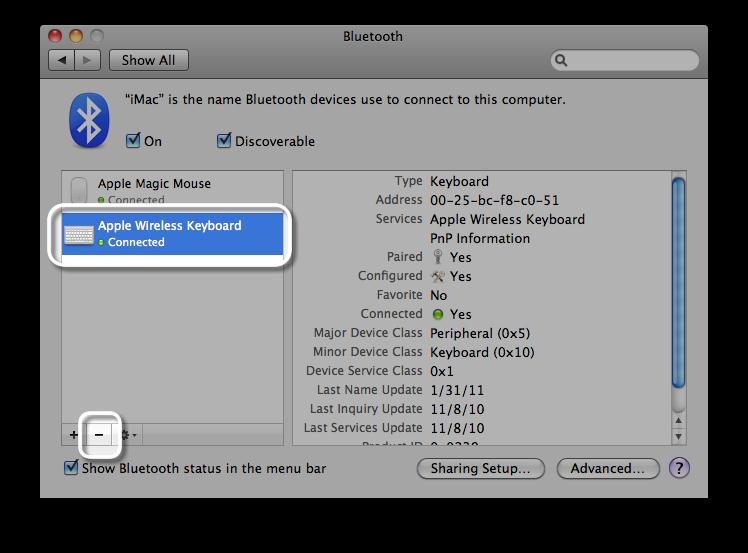Viewport: 748px width, 553px height.
Task: Click the help question mark button
Action: click(678, 468)
